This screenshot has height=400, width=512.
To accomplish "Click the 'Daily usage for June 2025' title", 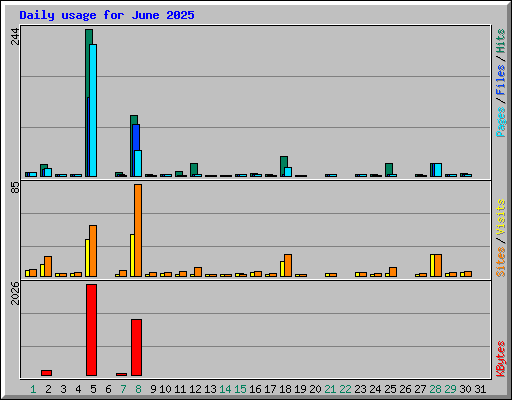I will click(107, 15).
